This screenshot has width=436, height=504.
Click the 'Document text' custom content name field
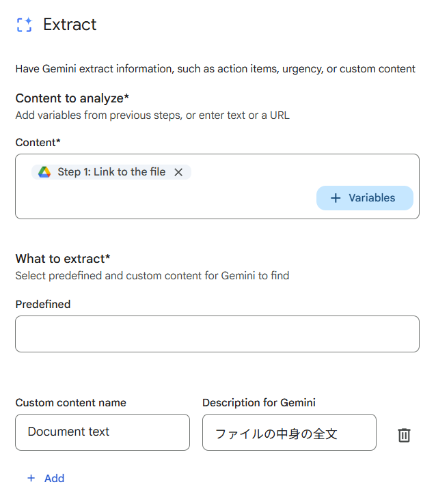click(102, 432)
